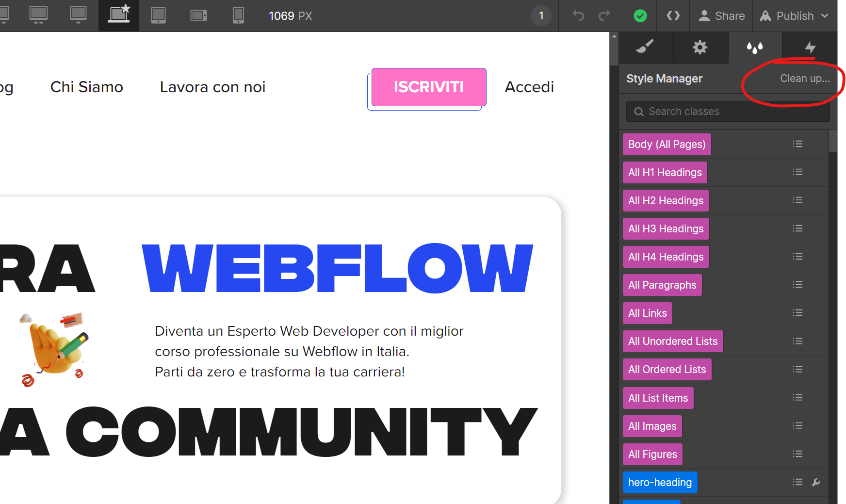Select the WEBFLOW heading on canvas

[x=338, y=268]
